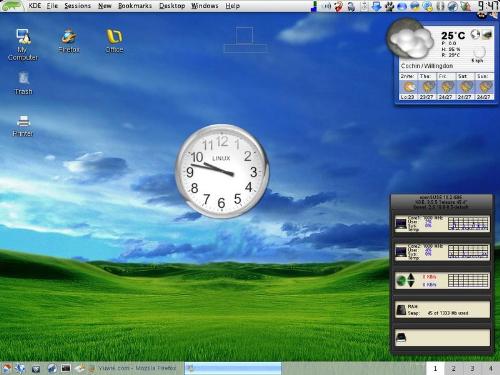The width and height of the screenshot is (500, 375).
Task: Switch to the Mozilla Firefox taskbar entry
Action: click(133, 368)
